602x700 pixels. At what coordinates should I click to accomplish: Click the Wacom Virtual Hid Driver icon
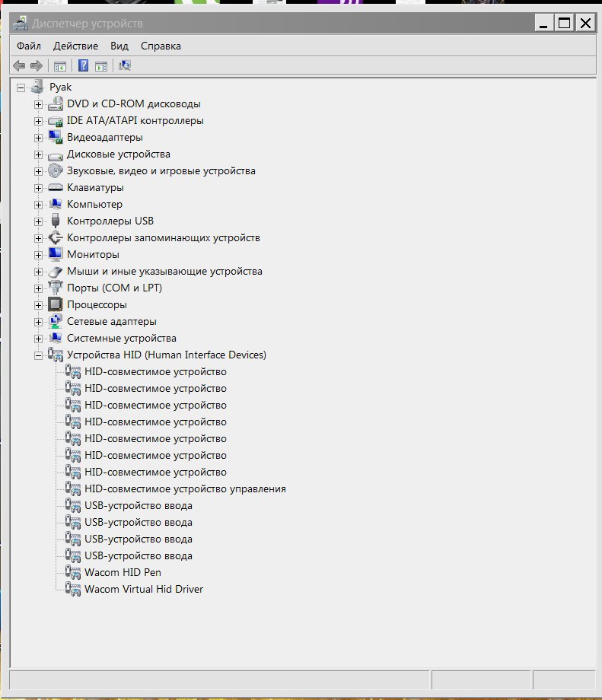(x=73, y=589)
